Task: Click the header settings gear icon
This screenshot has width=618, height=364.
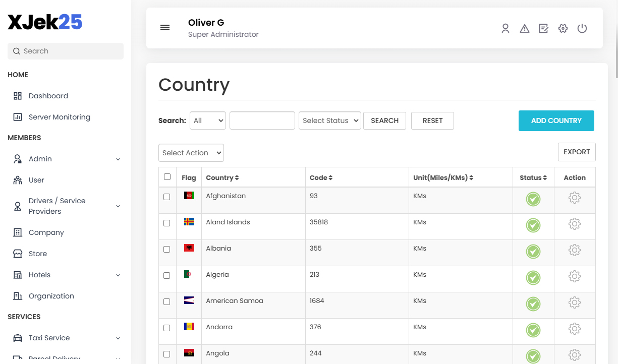Action: click(563, 29)
